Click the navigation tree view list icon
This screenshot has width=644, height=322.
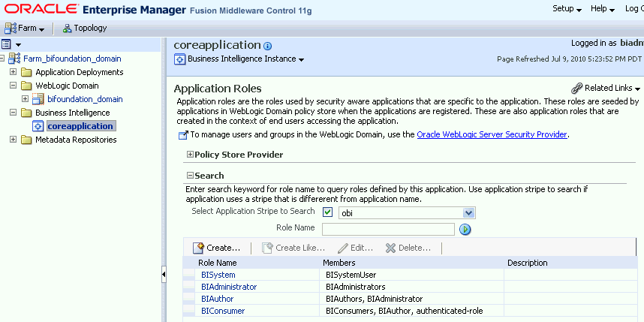(6, 44)
